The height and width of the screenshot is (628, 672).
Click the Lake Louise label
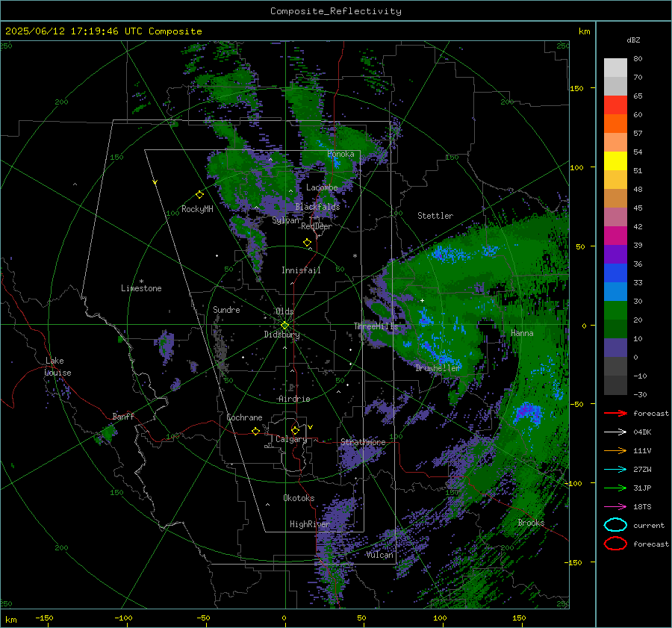pyautogui.click(x=57, y=367)
